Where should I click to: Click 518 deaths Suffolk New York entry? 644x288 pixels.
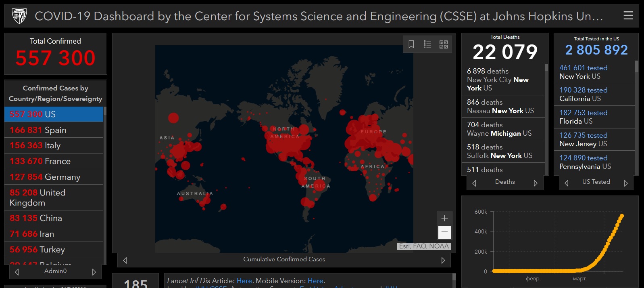click(503, 151)
